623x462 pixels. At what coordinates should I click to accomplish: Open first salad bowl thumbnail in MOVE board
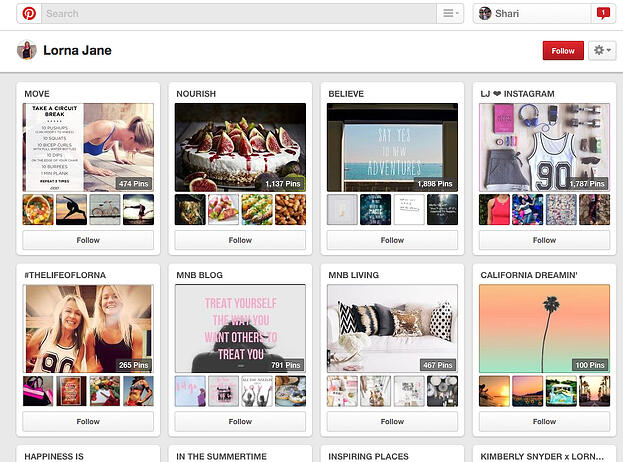point(38,210)
